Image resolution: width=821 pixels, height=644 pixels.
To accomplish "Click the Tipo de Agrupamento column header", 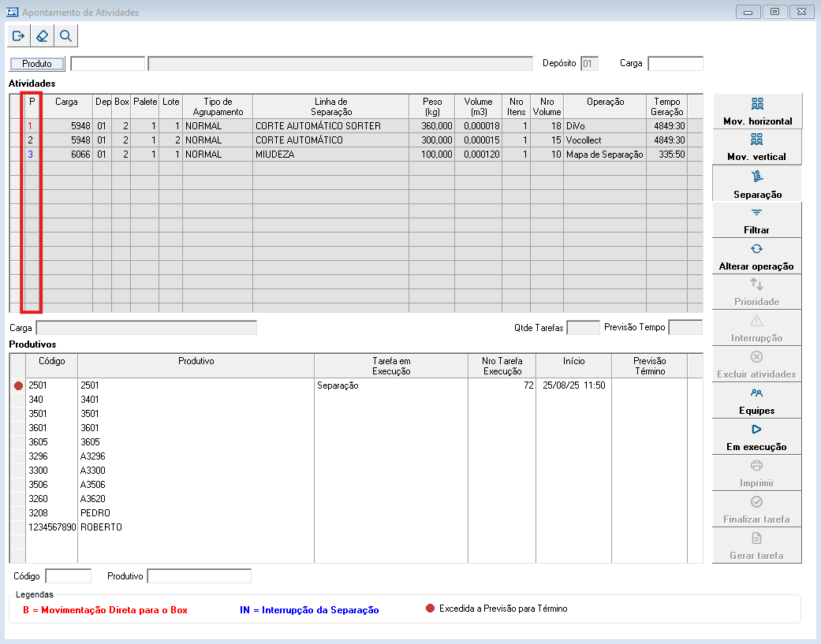I will (x=218, y=106).
